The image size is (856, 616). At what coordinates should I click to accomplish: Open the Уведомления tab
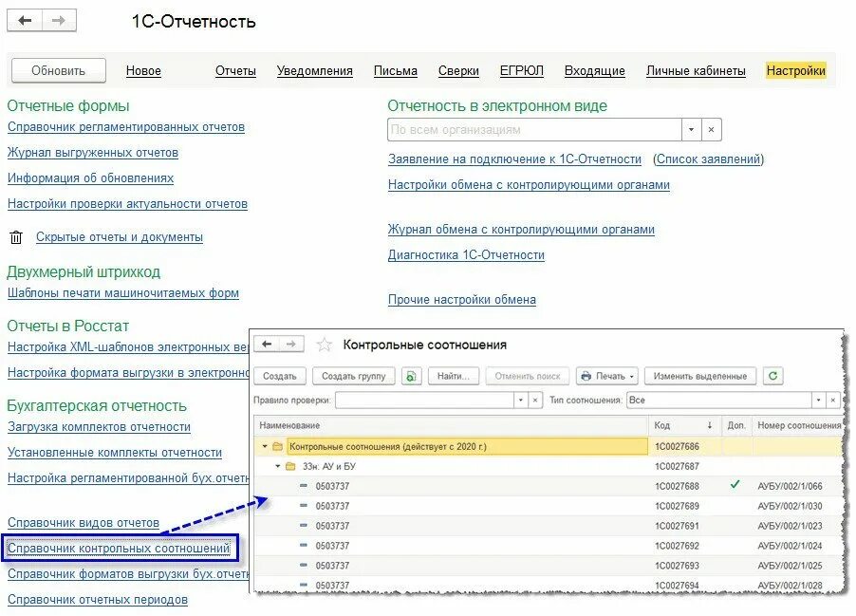(x=314, y=71)
